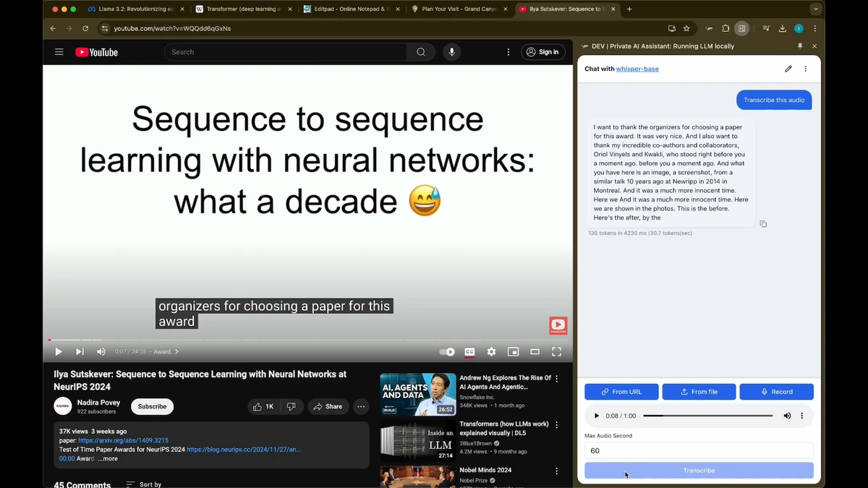
Task: Open whisper-base model link
Action: 637,69
